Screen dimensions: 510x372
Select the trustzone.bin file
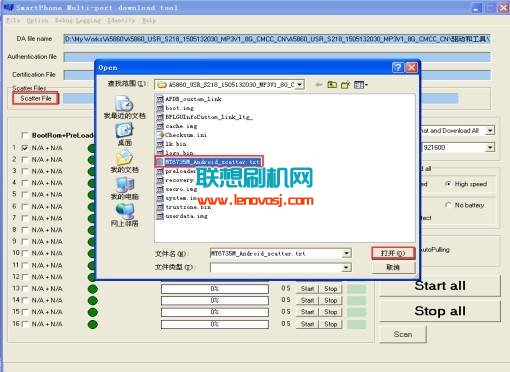click(184, 207)
